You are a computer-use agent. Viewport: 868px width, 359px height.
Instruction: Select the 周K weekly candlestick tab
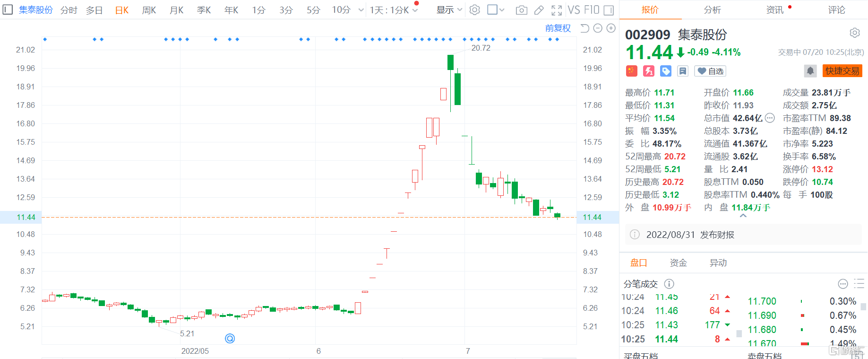tap(149, 10)
